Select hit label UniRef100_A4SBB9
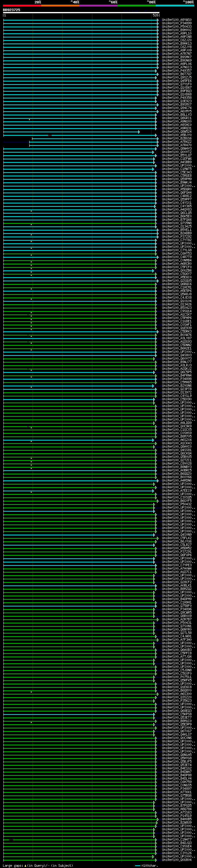 177,162
